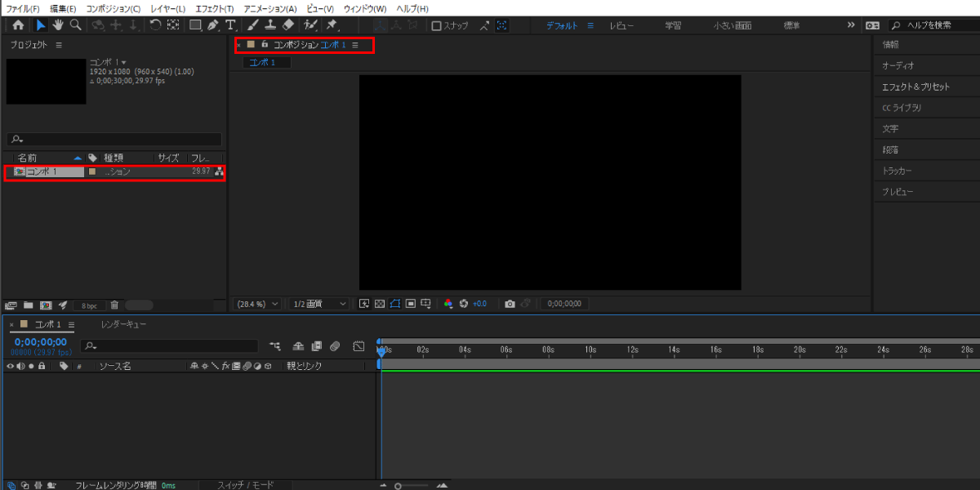Toggle mask and shape path visibility
The height and width of the screenshot is (490, 980).
pos(395,304)
